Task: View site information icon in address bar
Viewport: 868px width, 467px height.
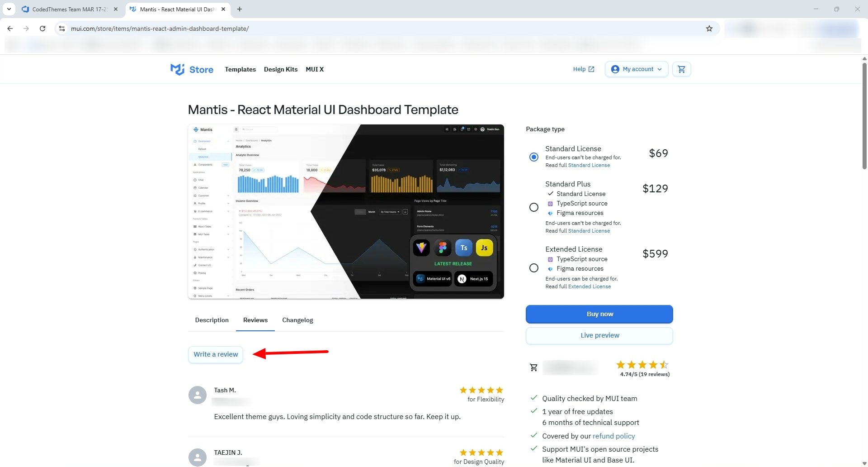Action: (x=62, y=29)
